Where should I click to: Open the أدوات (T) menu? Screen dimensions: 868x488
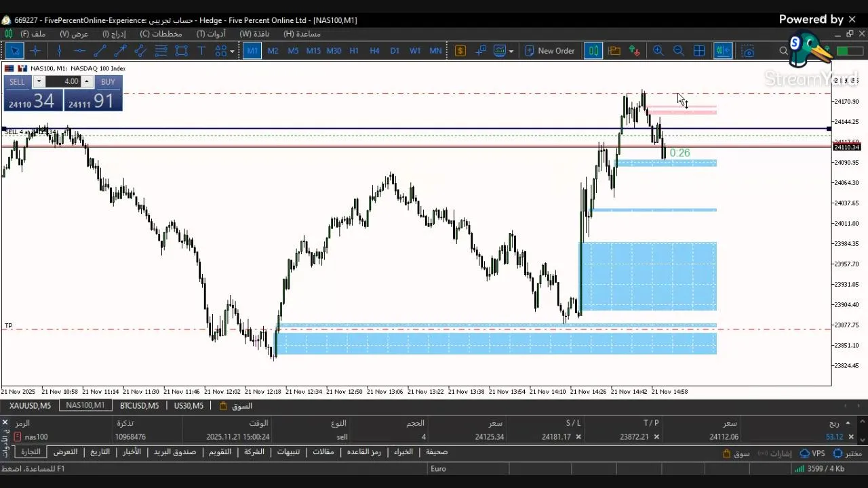[211, 33]
